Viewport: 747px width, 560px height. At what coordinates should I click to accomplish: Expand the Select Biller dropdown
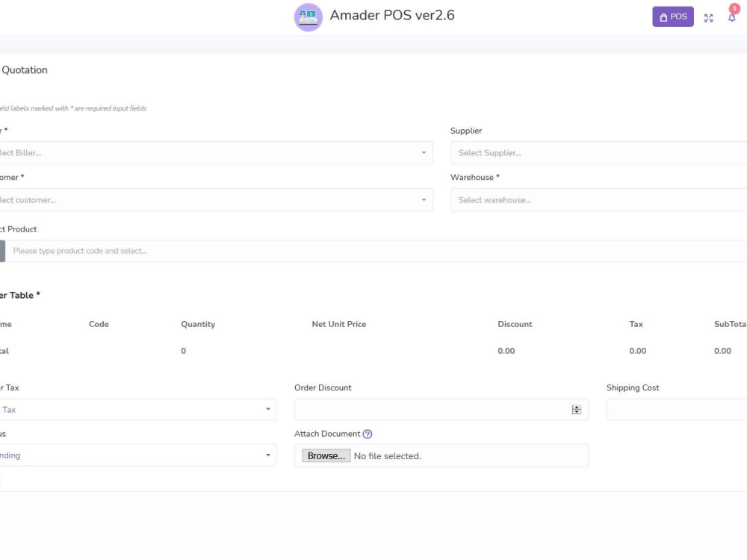point(216,153)
